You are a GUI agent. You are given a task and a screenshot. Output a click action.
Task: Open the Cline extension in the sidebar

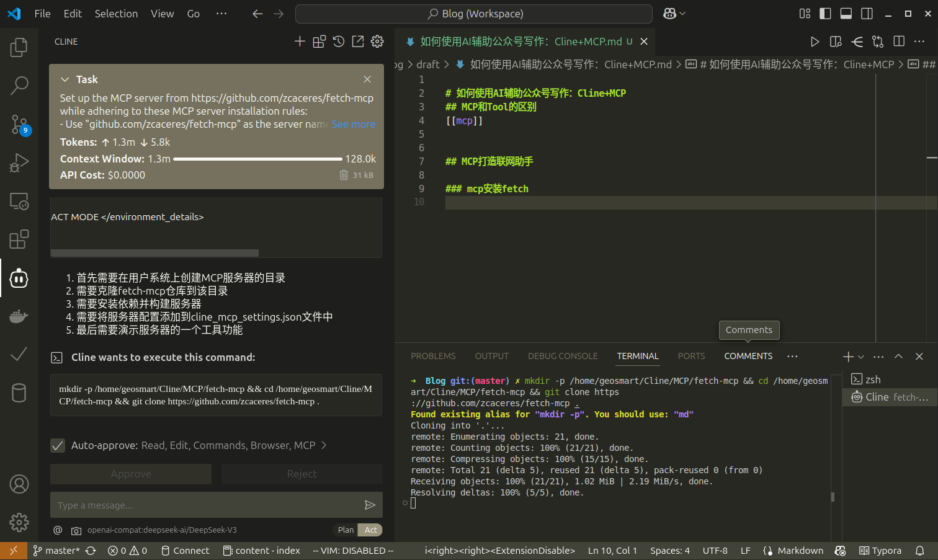pos(19,278)
